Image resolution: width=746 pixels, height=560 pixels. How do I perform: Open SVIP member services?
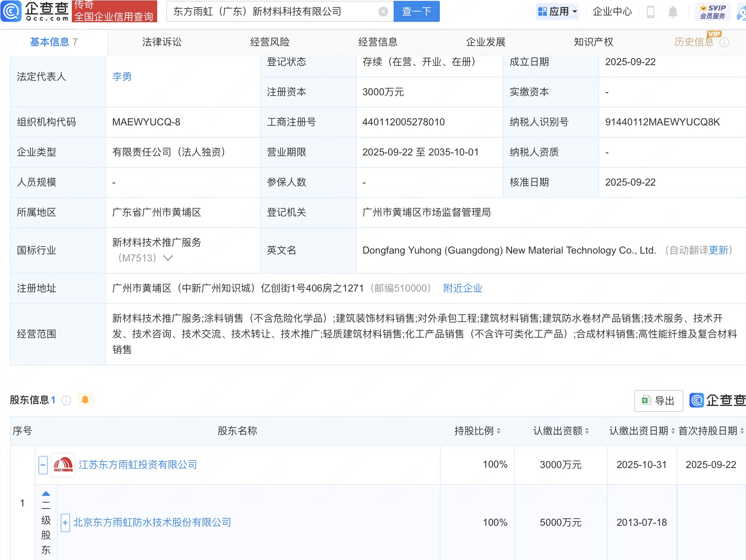(713, 12)
